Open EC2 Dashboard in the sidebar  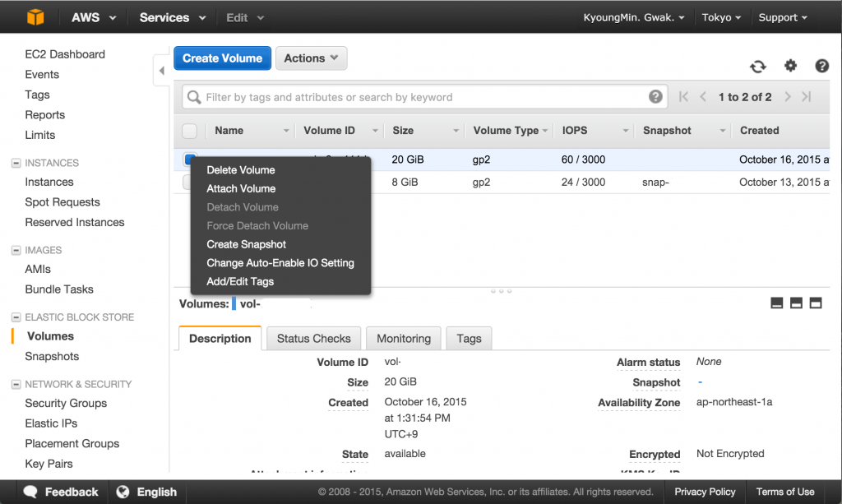coord(65,54)
